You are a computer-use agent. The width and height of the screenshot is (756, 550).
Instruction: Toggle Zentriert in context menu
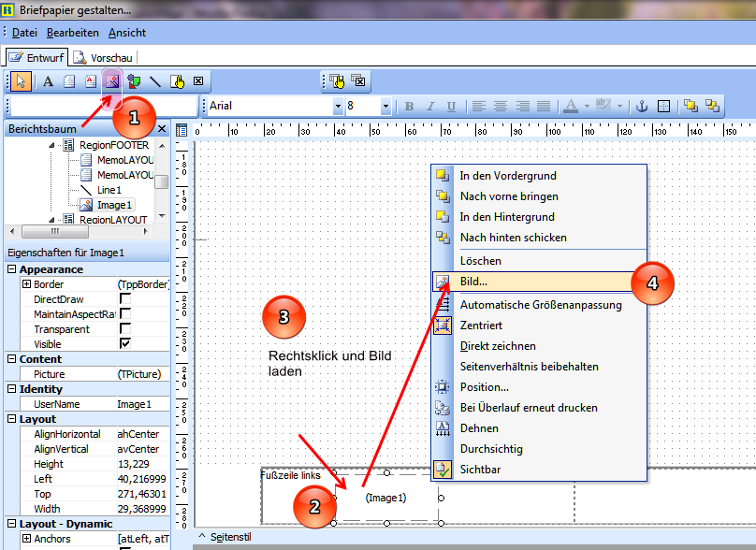539,326
